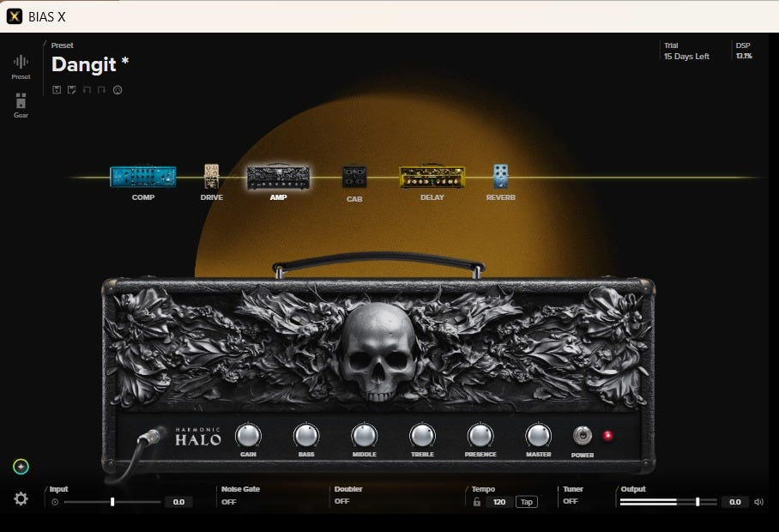Image resolution: width=779 pixels, height=532 pixels.
Task: Click the TREBLE knob on amp
Action: (x=422, y=436)
